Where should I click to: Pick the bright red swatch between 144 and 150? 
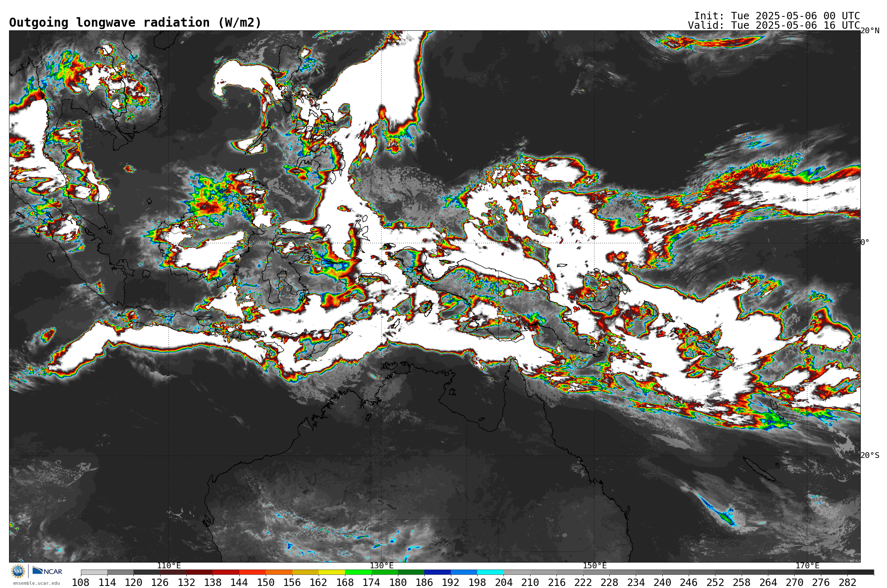coord(253,572)
